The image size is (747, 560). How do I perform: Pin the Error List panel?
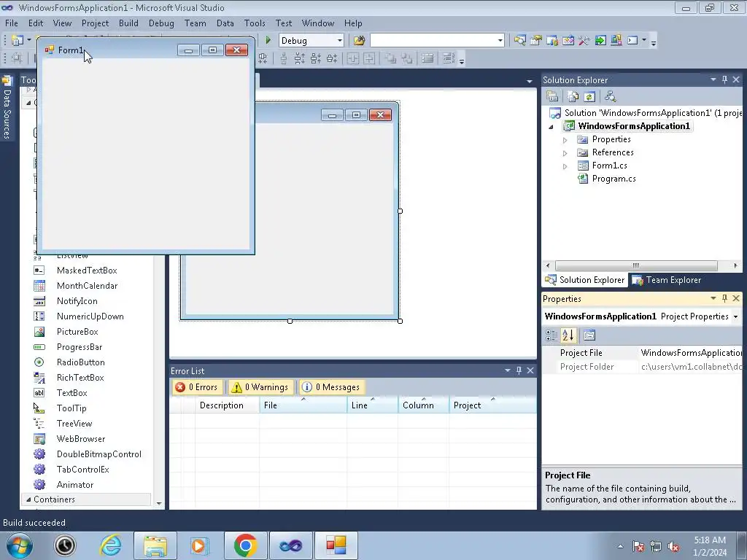point(519,370)
